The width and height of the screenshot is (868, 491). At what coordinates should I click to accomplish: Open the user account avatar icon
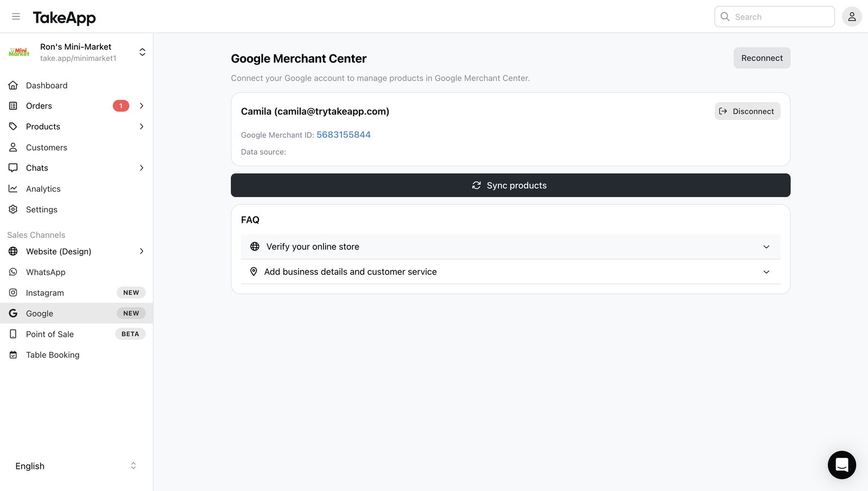tap(852, 17)
